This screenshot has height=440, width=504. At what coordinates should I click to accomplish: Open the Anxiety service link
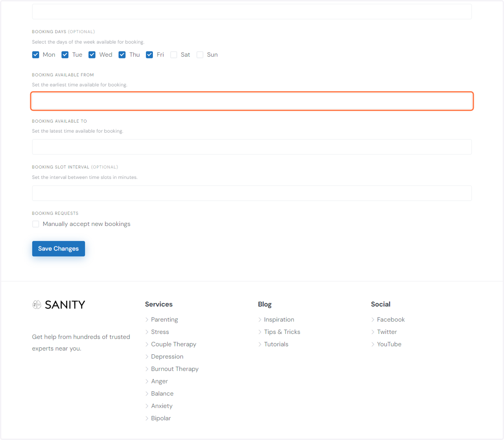pos(162,406)
